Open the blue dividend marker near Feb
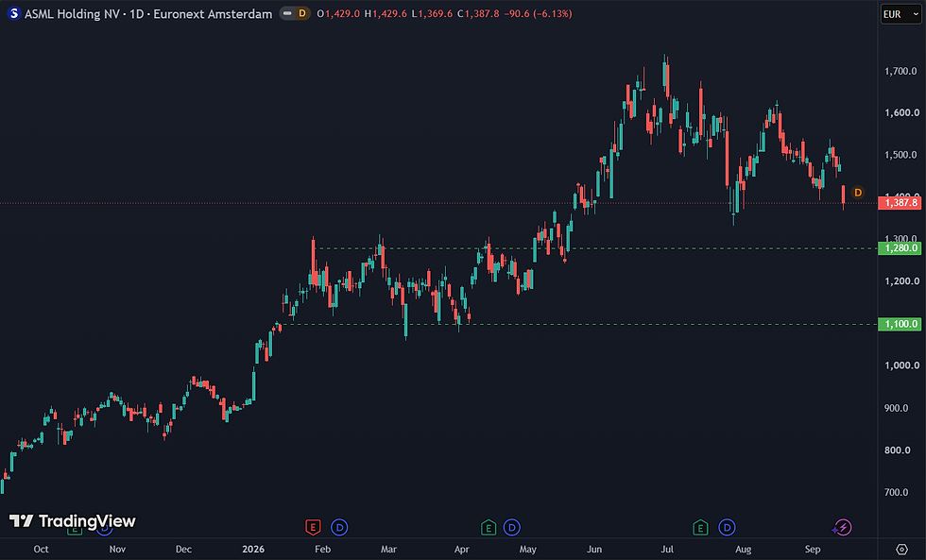 [x=339, y=527]
